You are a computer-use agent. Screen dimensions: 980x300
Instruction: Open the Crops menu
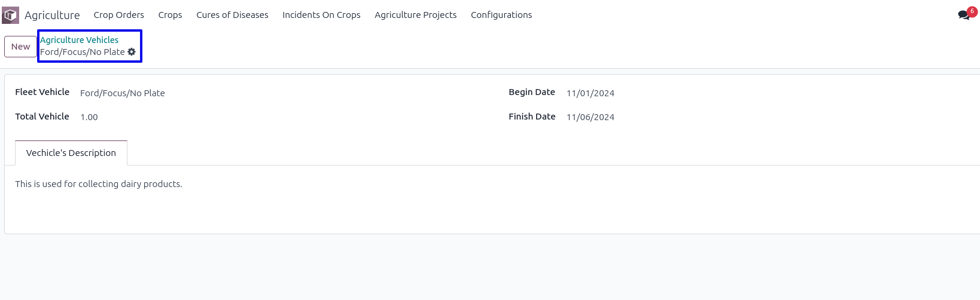tap(170, 15)
